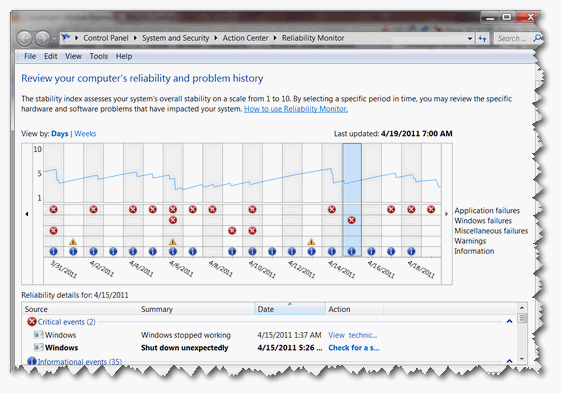This screenshot has width=561, height=393.
Task: Click the Information icon for 4/18/2011
Action: [411, 251]
